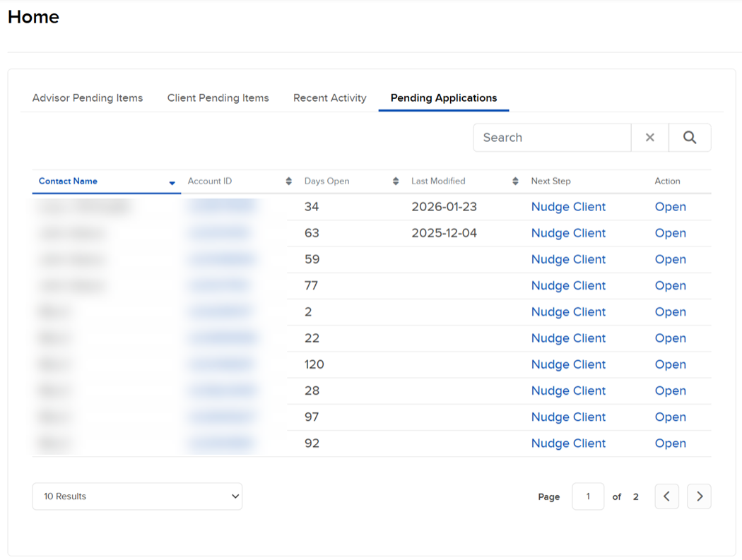The height and width of the screenshot is (560, 742).
Task: Open the Recent Activity tab
Action: coord(329,98)
